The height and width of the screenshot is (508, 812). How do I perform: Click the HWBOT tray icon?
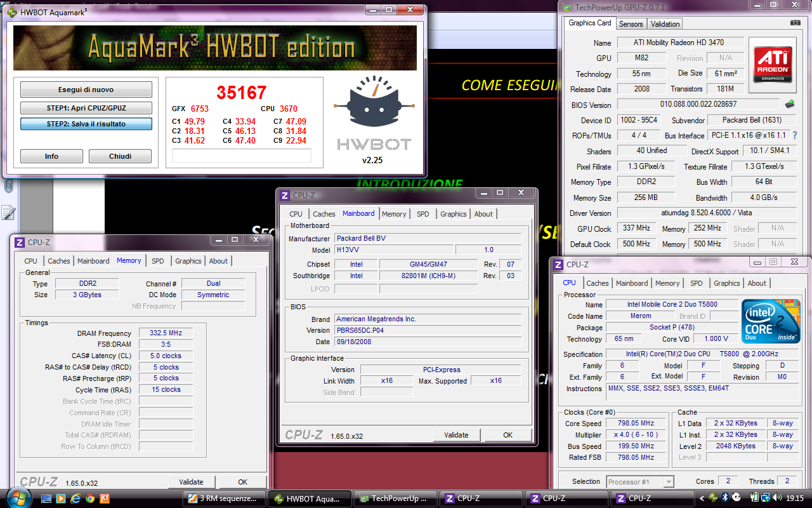(x=714, y=498)
